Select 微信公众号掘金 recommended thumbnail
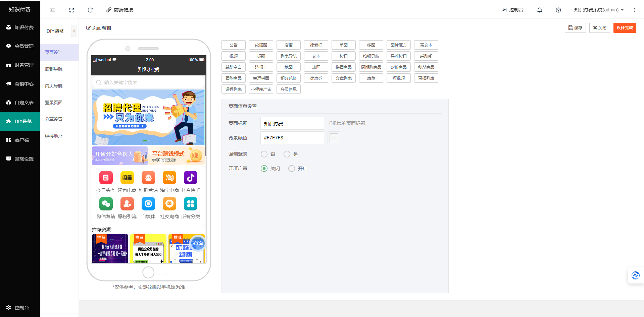Viewport: 644px width, 317px height. [x=148, y=249]
